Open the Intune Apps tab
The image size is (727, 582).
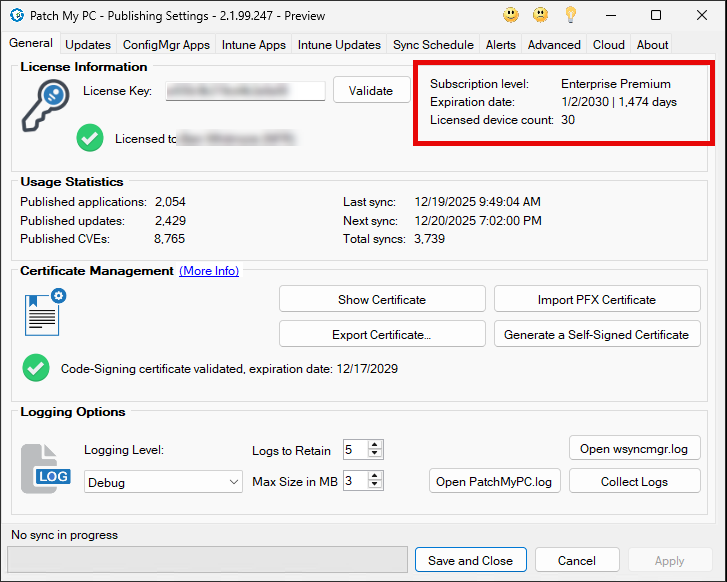[x=254, y=45]
